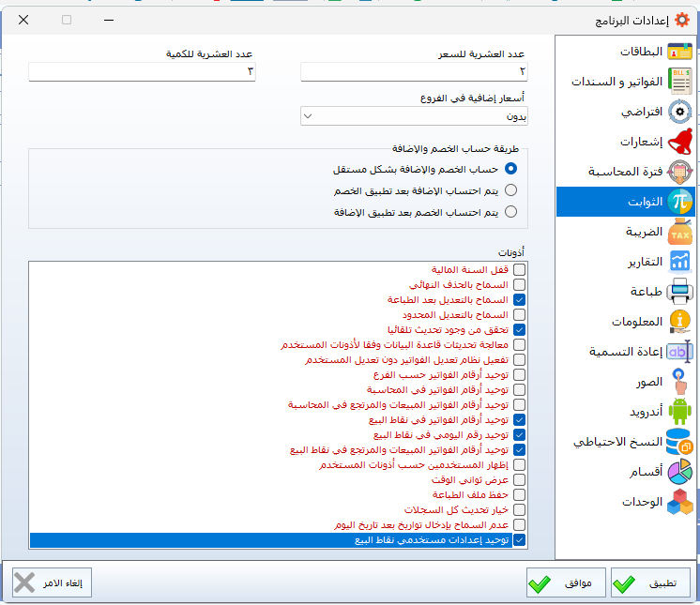
Task: Select the طباعة printer icon
Action: (679, 292)
